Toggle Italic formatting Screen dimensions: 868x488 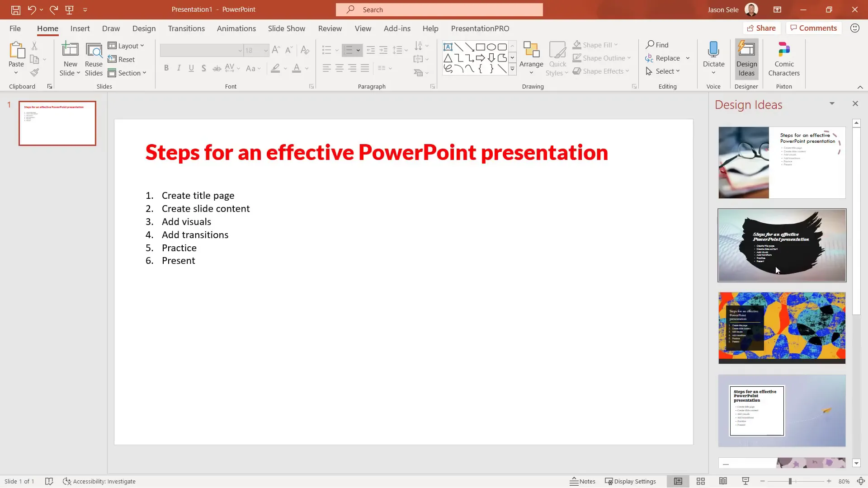pyautogui.click(x=179, y=68)
